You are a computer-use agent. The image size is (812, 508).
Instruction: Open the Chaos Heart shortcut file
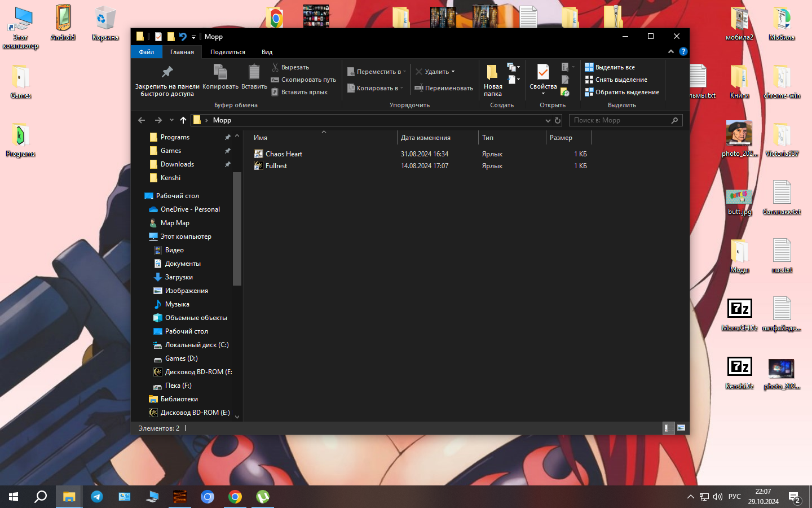[x=284, y=154]
